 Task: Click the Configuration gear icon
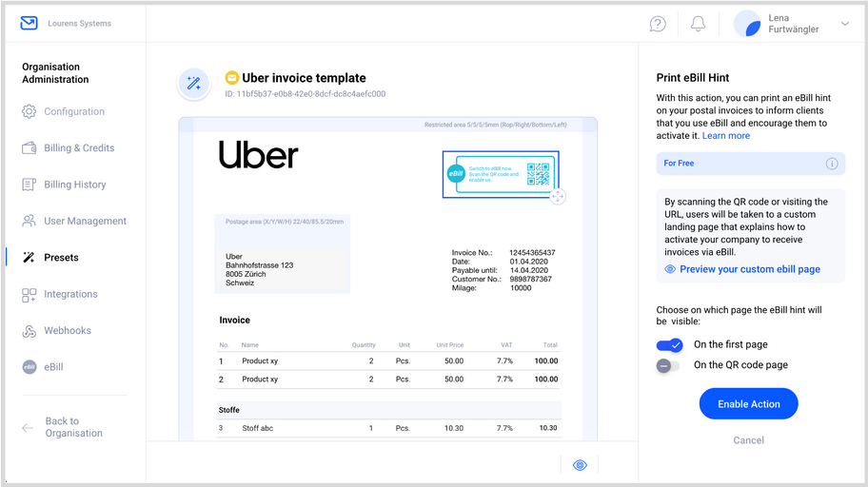pyautogui.click(x=29, y=111)
